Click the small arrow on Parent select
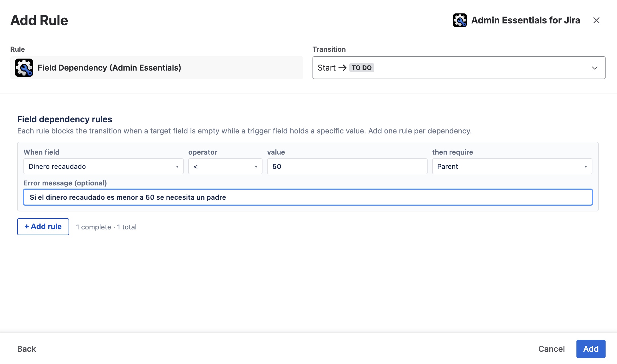This screenshot has width=617, height=364. [x=586, y=167]
